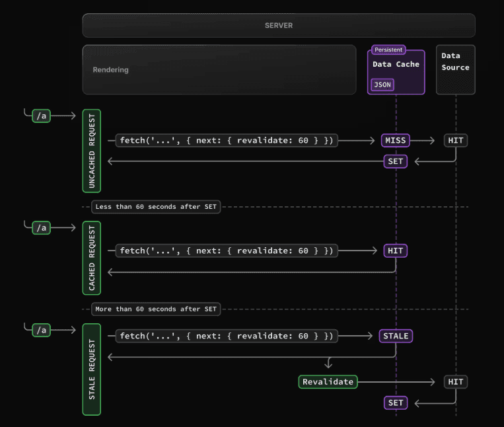Click the CACHED REQUEST vertical label

pyautogui.click(x=92, y=258)
